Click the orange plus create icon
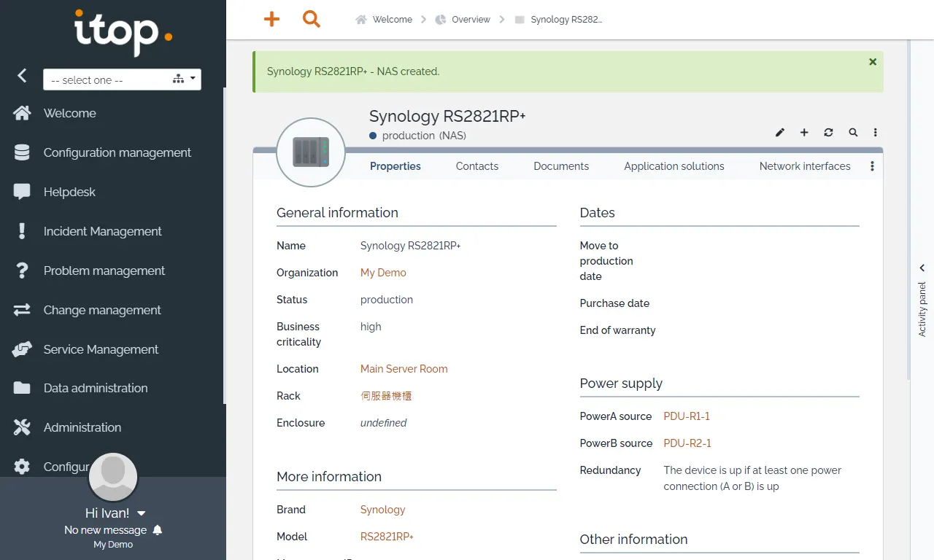The image size is (934, 560). pos(271,20)
